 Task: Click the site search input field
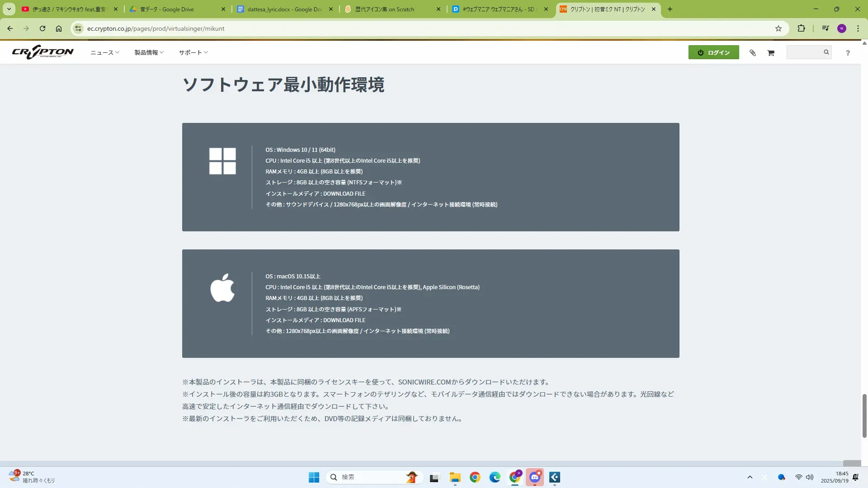pos(805,52)
